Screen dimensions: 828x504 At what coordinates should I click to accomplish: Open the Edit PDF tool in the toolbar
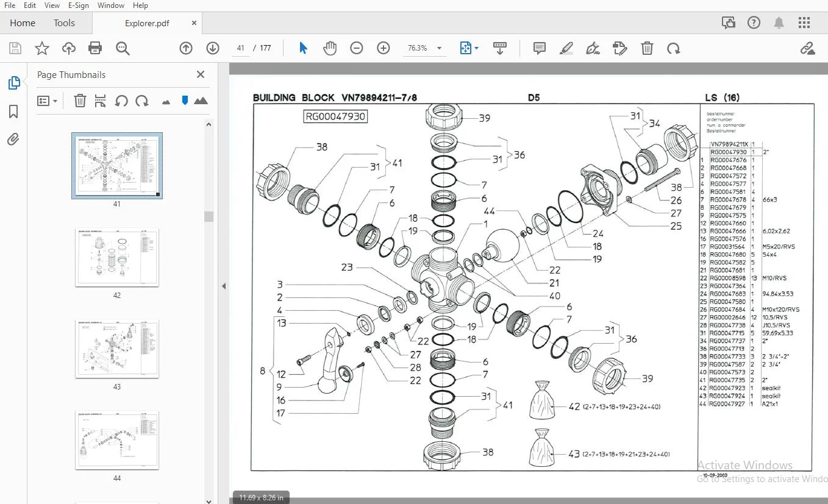click(x=620, y=48)
